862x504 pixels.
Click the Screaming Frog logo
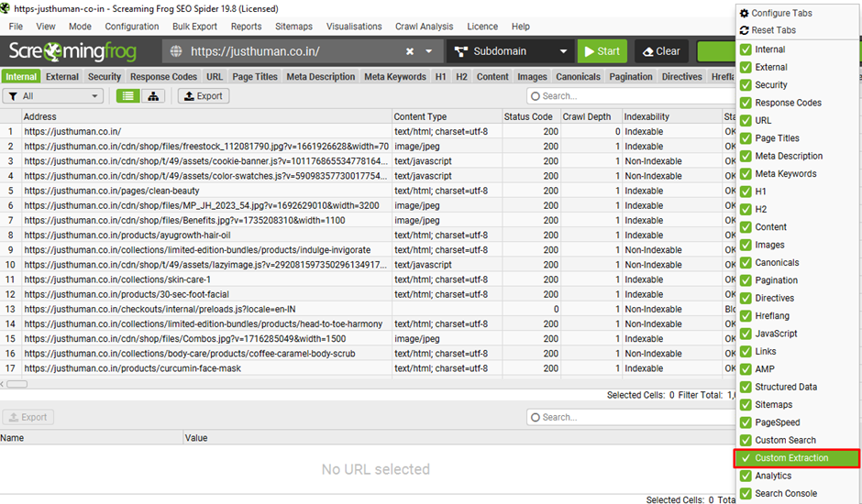tap(72, 51)
